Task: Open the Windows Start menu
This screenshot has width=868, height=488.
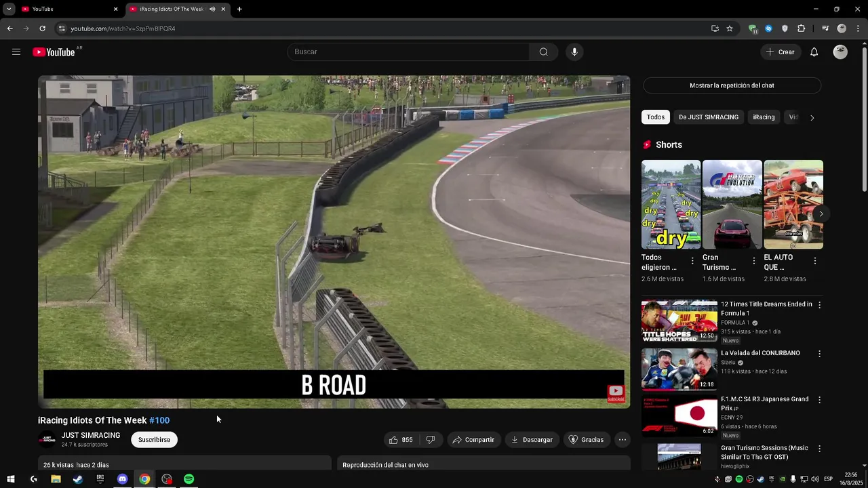Action: click(x=11, y=479)
